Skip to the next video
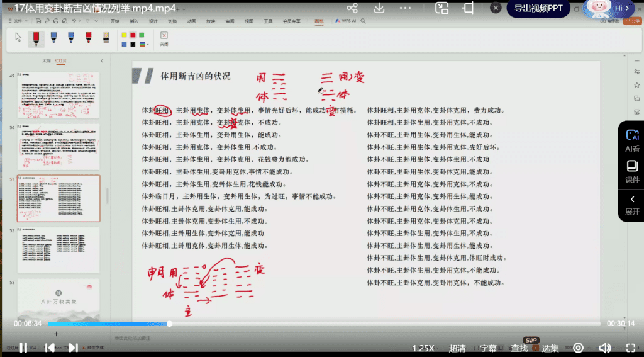The height and width of the screenshot is (357, 644). pyautogui.click(x=73, y=348)
